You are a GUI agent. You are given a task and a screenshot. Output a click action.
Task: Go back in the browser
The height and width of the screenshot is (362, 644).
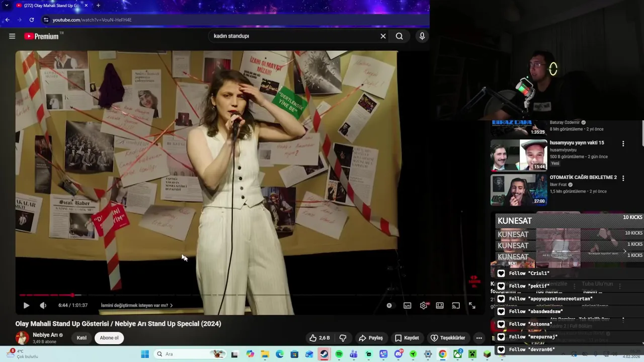tap(7, 20)
